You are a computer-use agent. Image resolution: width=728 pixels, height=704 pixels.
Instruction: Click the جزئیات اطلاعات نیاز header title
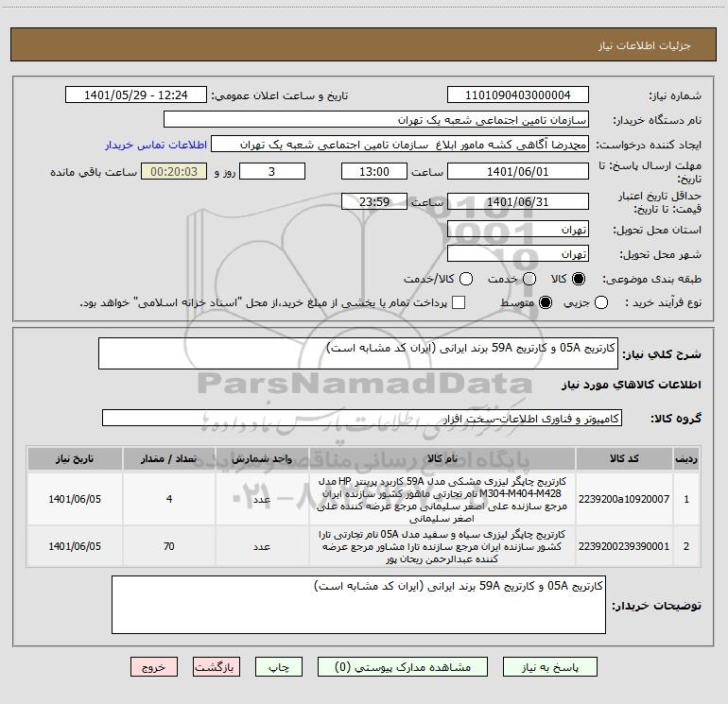tap(645, 45)
